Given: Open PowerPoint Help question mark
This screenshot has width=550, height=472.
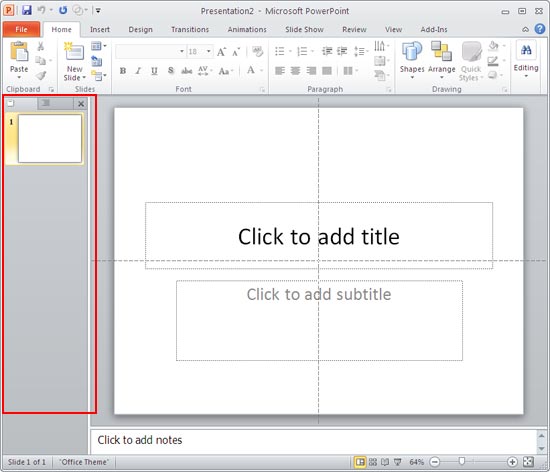Looking at the screenshot, I should (540, 29).
